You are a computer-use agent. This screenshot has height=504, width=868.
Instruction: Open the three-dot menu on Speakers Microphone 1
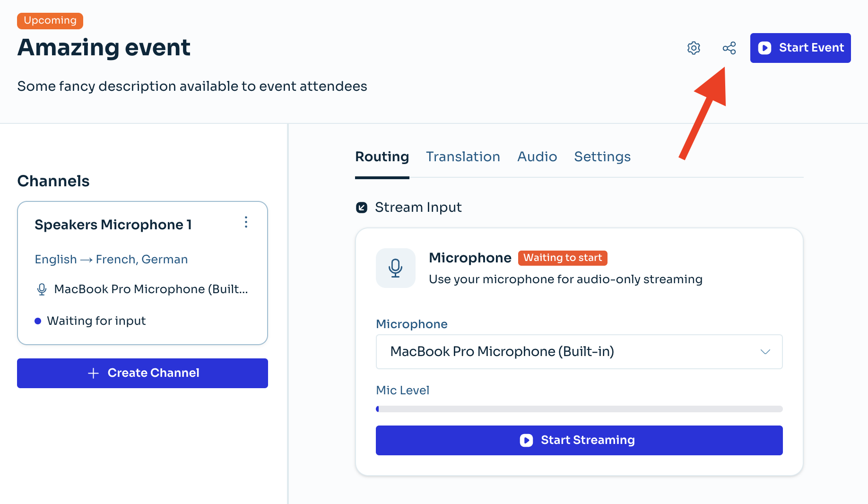pyautogui.click(x=246, y=222)
